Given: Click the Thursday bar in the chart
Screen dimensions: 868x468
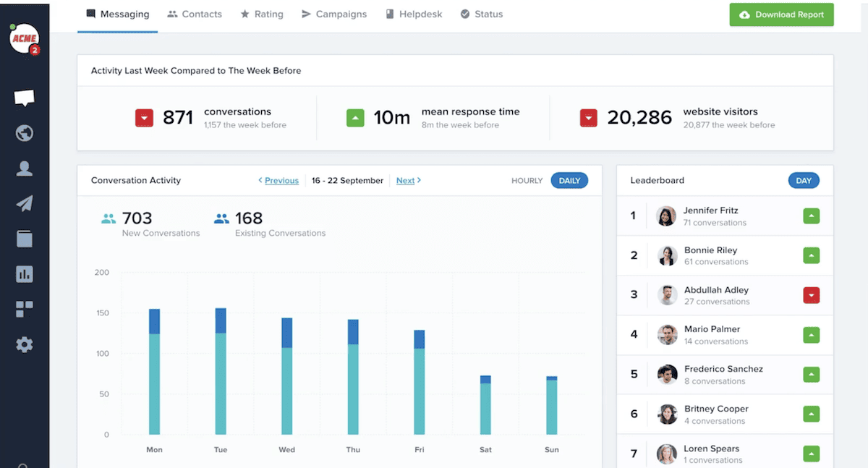Looking at the screenshot, I should (x=353, y=377).
